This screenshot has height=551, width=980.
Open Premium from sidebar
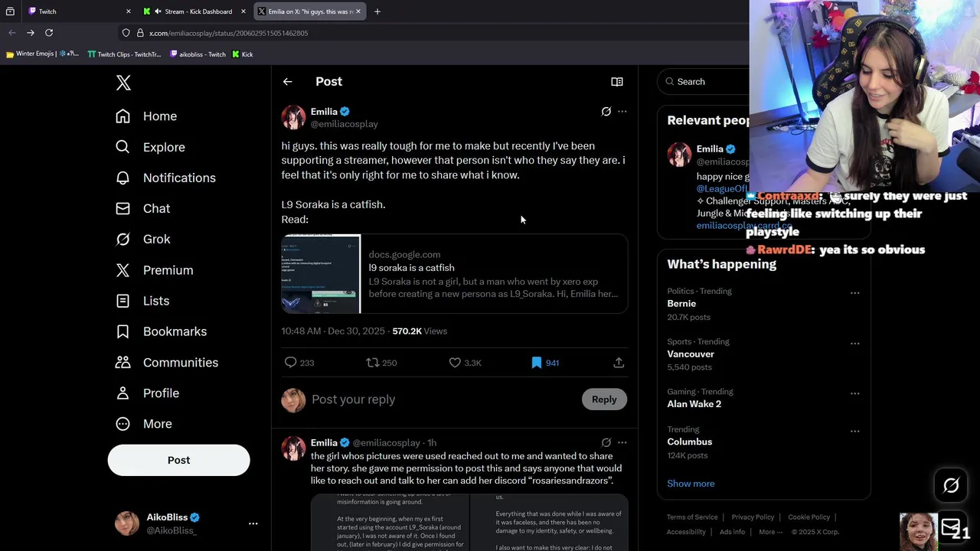tap(154, 270)
